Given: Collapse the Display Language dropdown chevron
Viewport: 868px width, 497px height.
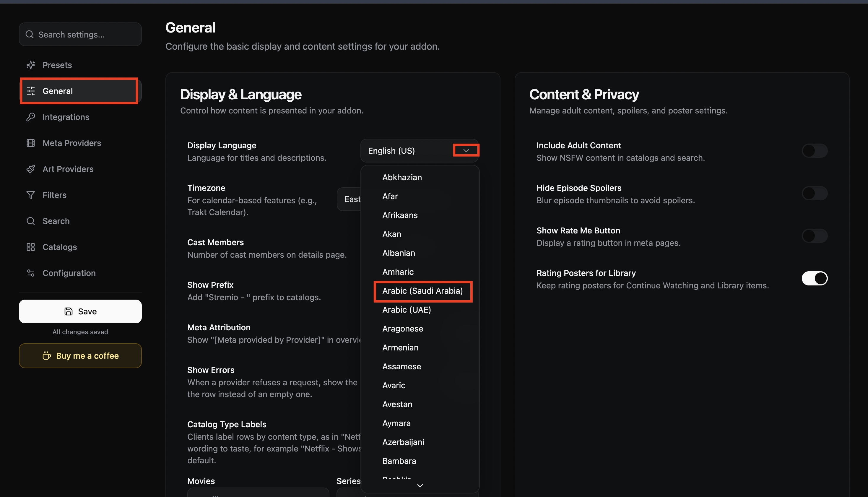Looking at the screenshot, I should click(x=466, y=150).
